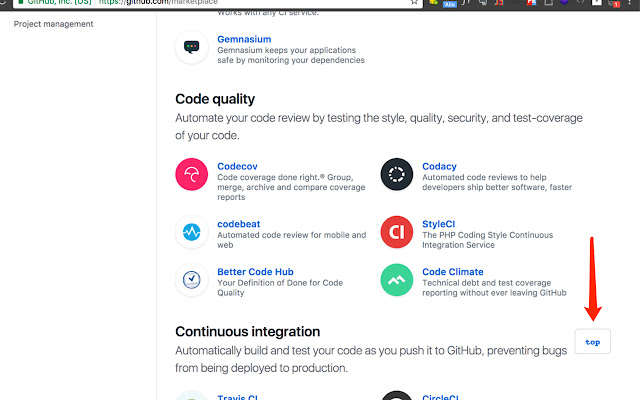Screen dimensions: 640x400
Task: Select text 'Your Definition of Done for Code Quality'
Action: tap(280, 288)
